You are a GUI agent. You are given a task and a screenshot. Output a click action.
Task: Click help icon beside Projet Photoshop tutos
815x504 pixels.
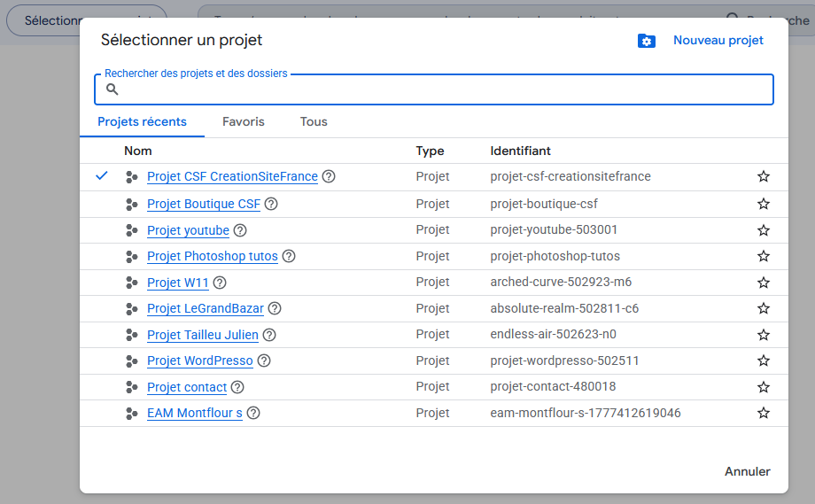(x=289, y=256)
